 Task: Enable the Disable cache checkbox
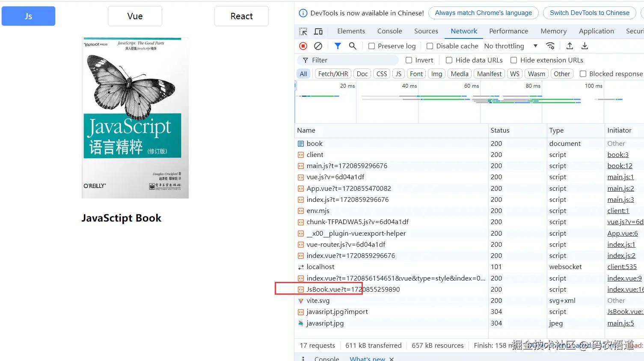pyautogui.click(x=430, y=46)
